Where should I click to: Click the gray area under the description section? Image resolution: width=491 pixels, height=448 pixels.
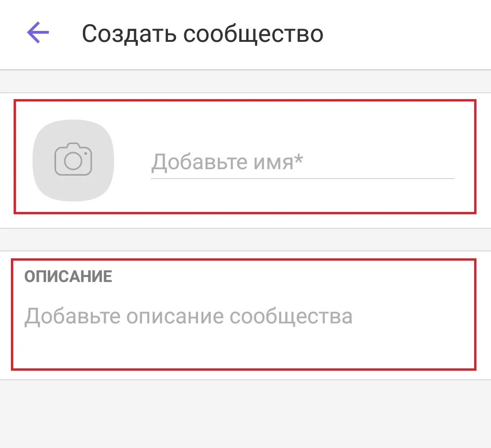click(245, 414)
